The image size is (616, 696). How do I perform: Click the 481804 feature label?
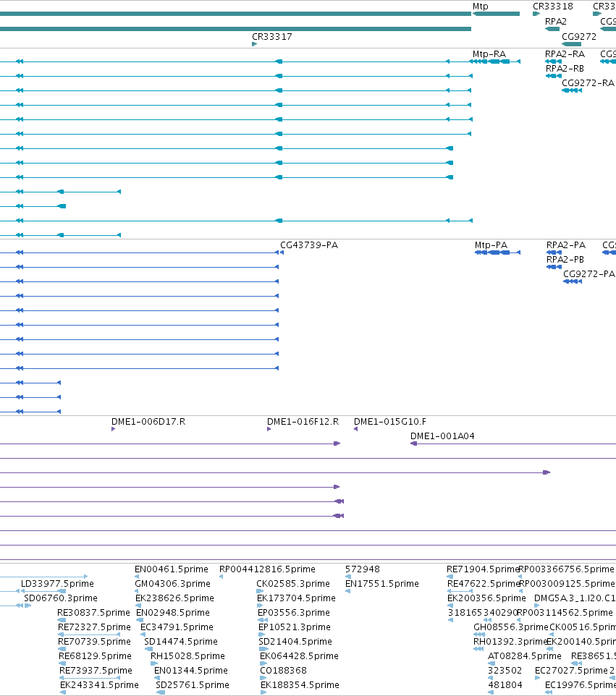(505, 685)
